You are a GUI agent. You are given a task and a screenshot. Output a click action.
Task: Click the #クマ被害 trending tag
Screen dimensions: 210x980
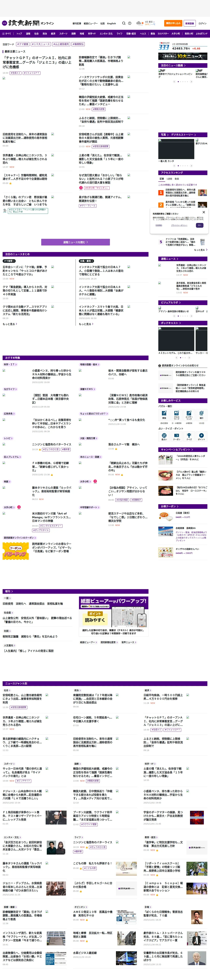point(23,44)
